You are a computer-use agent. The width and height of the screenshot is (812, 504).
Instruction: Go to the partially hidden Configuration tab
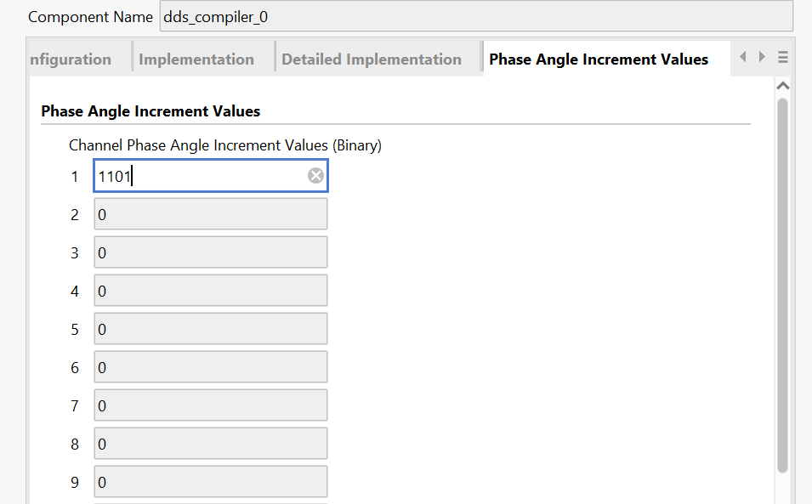click(71, 59)
